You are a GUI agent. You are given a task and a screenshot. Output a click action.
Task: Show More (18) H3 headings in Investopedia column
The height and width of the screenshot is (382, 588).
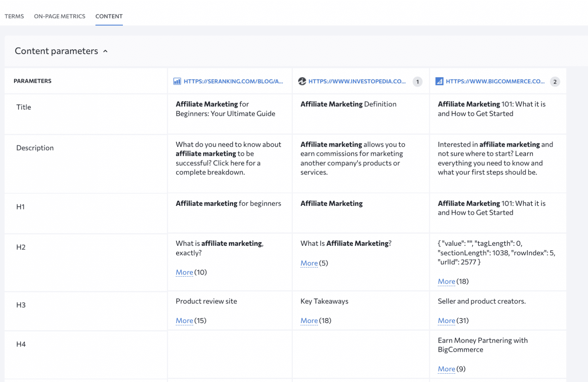[309, 320]
